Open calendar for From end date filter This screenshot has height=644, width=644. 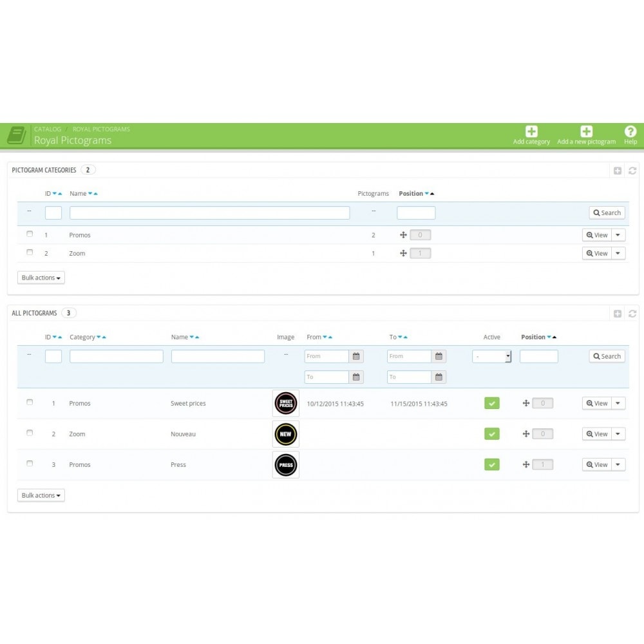click(356, 377)
